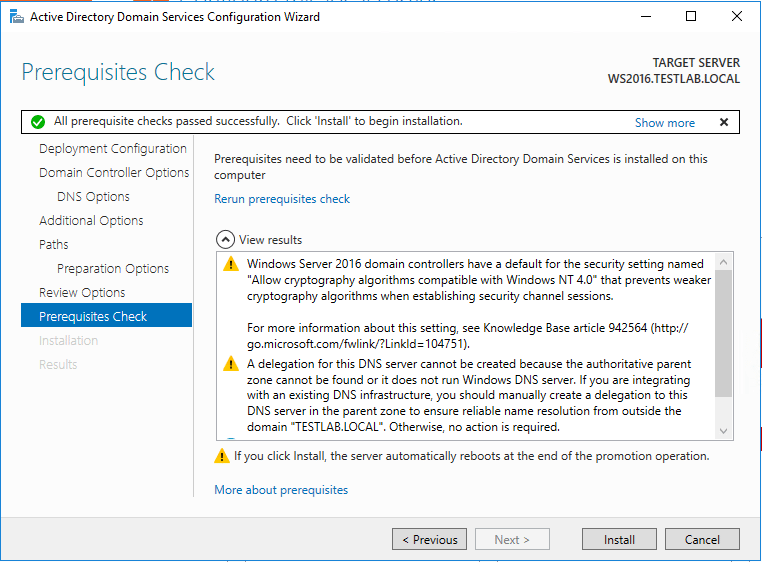Go back with Previous button

429,540
